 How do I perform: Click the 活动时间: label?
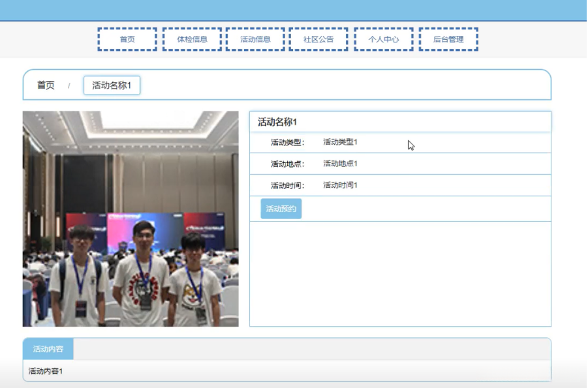coord(288,186)
